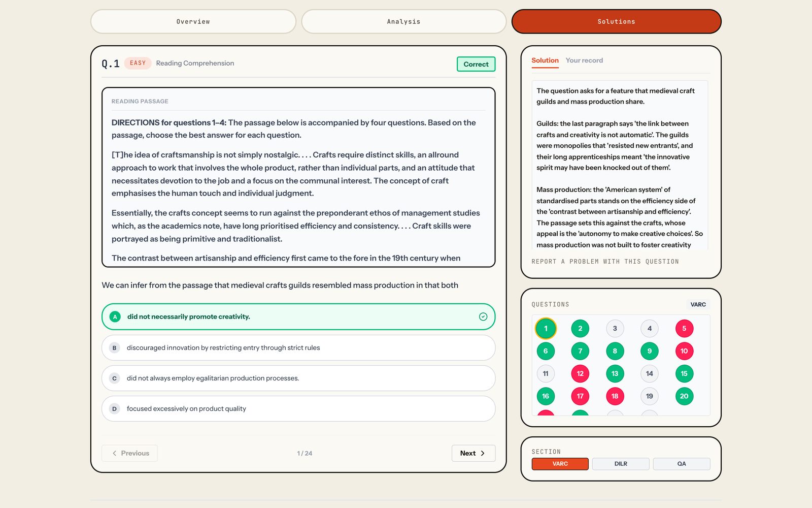
Task: Select the VARC section button
Action: [560, 464]
